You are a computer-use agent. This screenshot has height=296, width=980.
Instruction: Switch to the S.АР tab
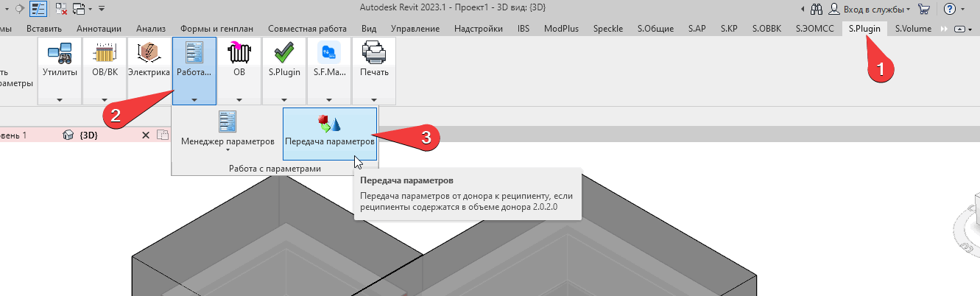click(x=697, y=29)
